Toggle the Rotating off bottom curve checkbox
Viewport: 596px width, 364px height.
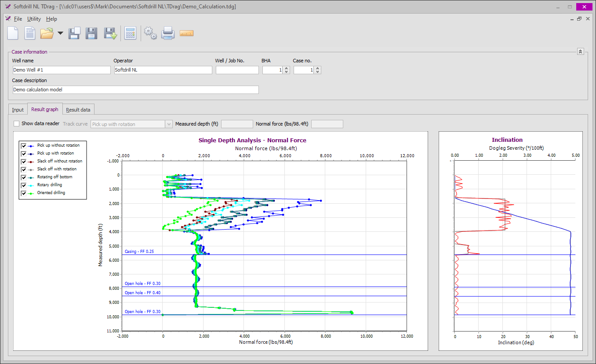coord(24,177)
